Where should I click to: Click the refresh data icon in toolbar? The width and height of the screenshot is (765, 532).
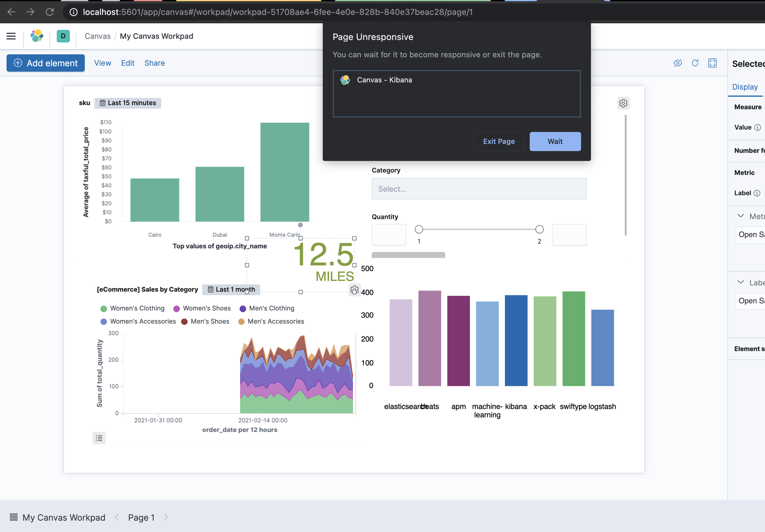tap(695, 63)
